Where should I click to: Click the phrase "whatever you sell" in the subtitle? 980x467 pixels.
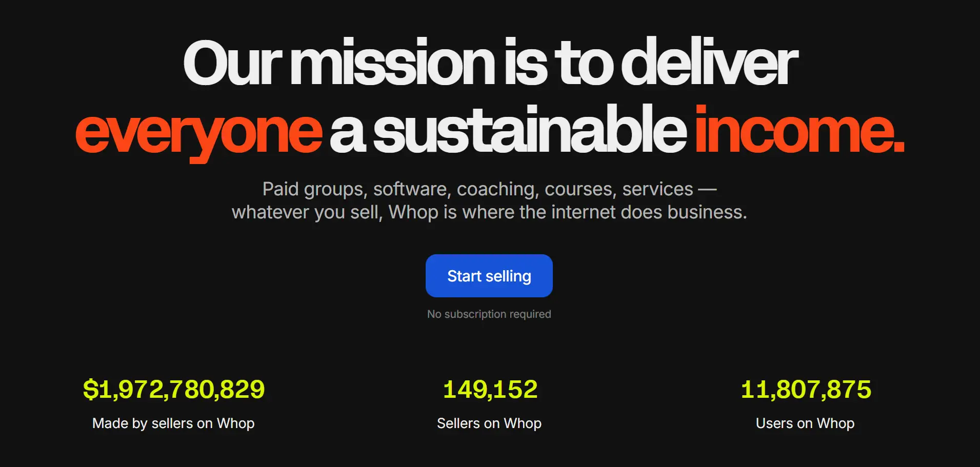tap(307, 212)
